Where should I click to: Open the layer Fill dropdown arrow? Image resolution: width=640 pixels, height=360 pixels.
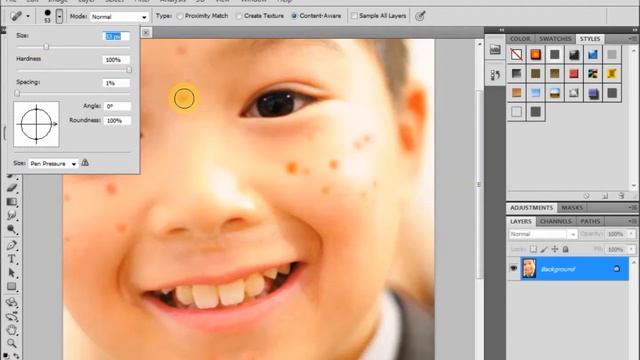coord(632,249)
